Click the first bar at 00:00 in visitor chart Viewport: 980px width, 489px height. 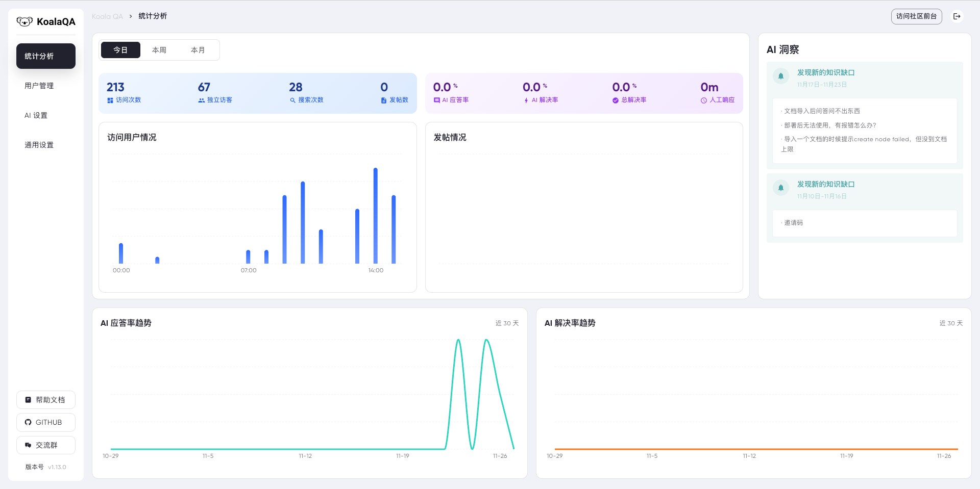coord(121,253)
